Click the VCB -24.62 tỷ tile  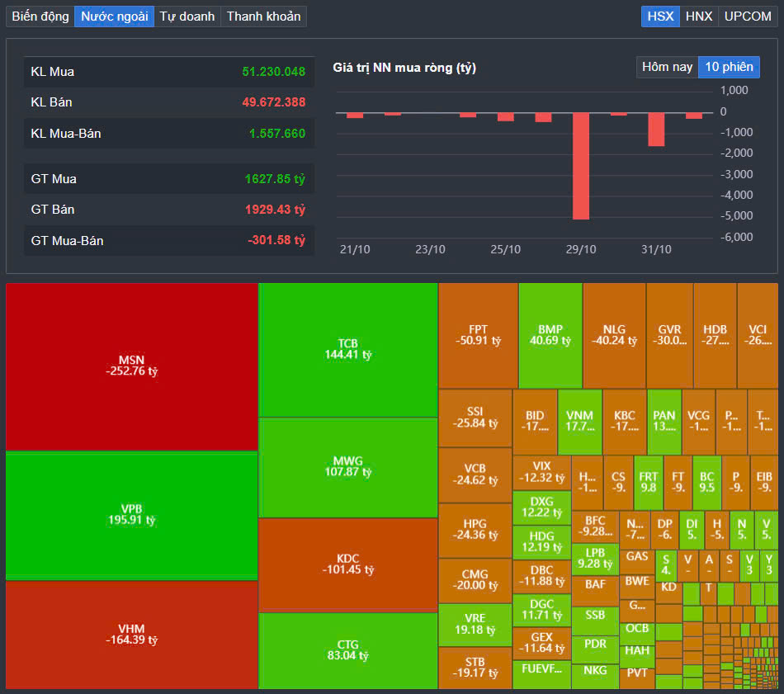[x=475, y=475]
